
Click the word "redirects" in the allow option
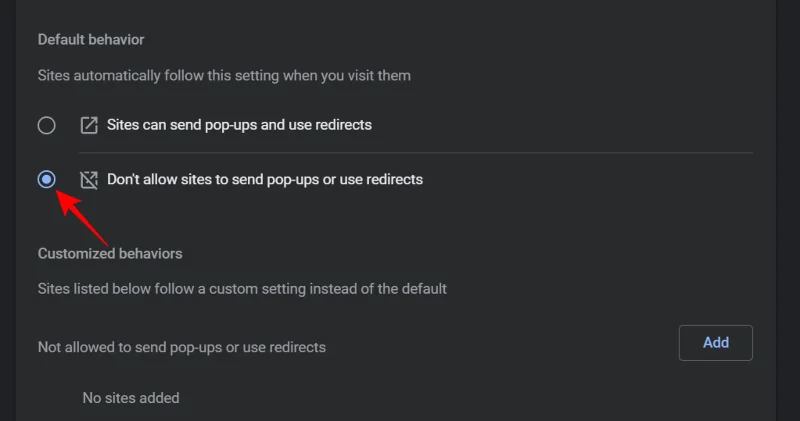340,126
